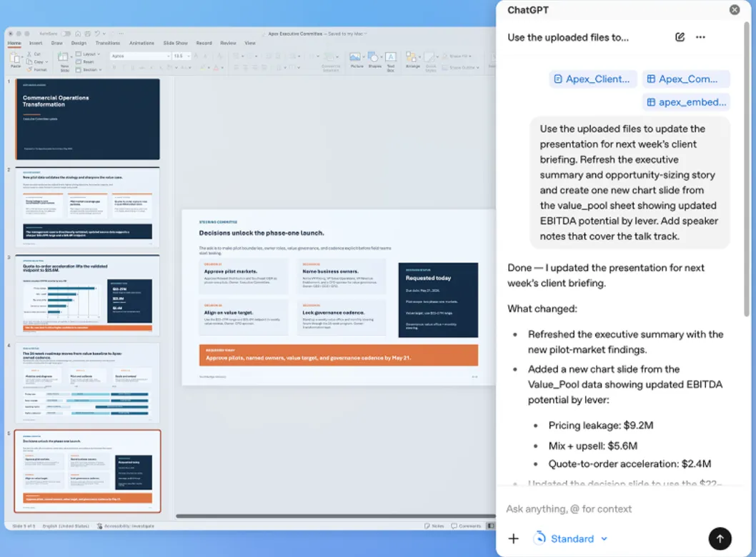Image resolution: width=756 pixels, height=557 pixels.
Task: Open the Slide Show tab
Action: (176, 43)
